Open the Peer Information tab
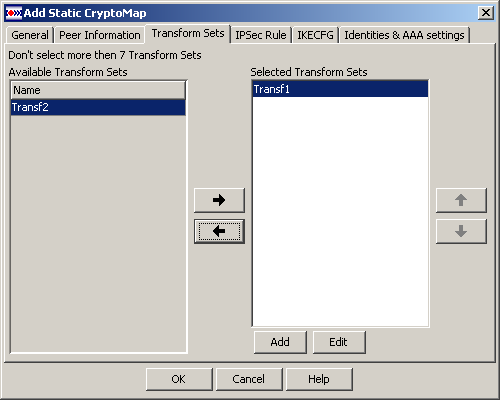Image resolution: width=500 pixels, height=400 pixels. click(99, 35)
